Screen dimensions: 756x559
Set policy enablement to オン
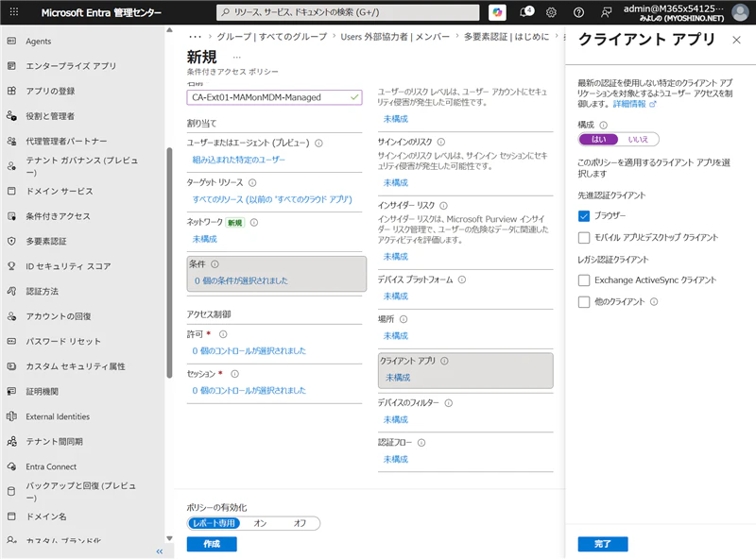coord(260,523)
